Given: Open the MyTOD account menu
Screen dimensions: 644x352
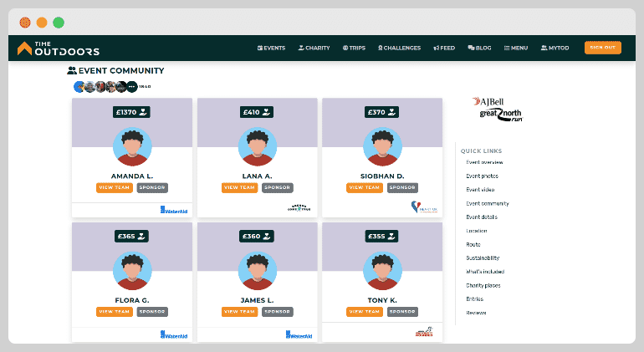Looking at the screenshot, I should pyautogui.click(x=555, y=48).
